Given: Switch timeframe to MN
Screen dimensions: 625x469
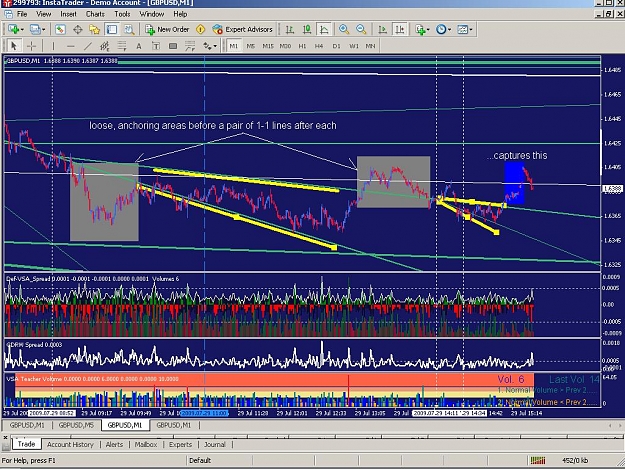Looking at the screenshot, I should pos(371,46).
